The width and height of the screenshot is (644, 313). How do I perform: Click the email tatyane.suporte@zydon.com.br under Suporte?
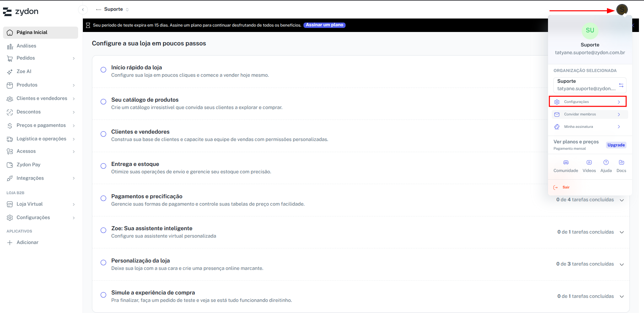click(590, 53)
